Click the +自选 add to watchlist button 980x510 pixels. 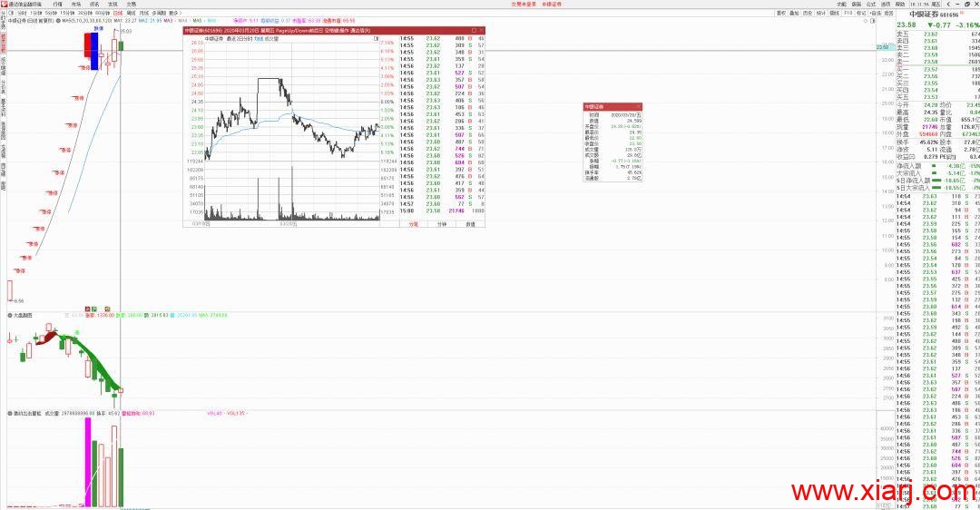[x=875, y=13]
